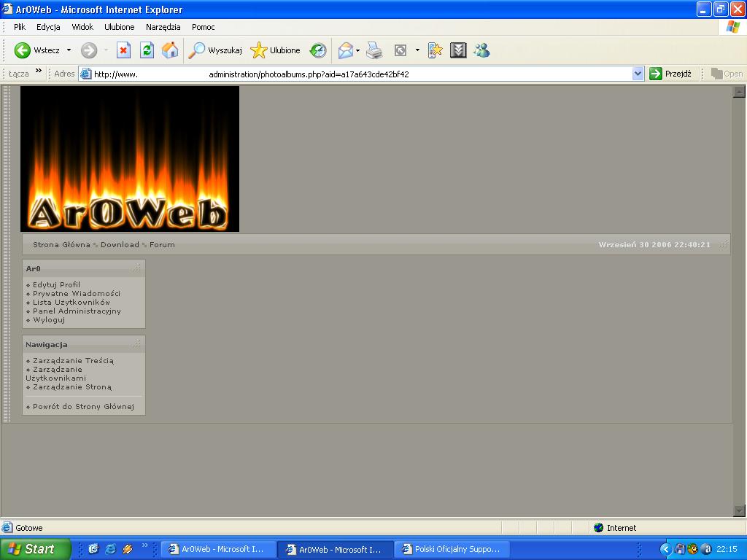Open the forward button history dropdown arrow
747x560 pixels.
point(106,50)
